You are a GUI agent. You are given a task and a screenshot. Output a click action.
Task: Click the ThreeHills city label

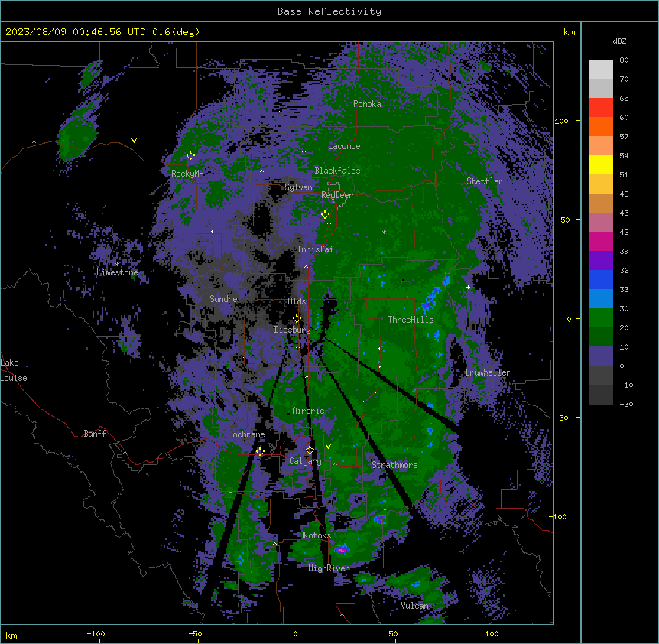tap(411, 320)
